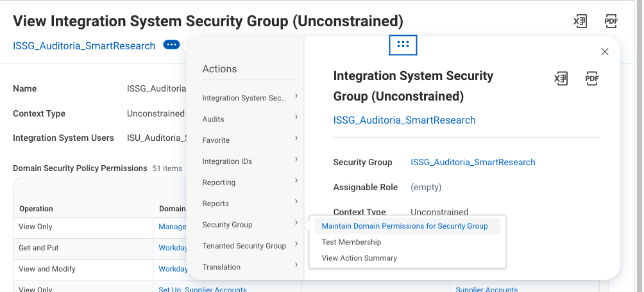The width and height of the screenshot is (644, 292).
Task: Export page to Excel via top-right icon
Action: point(580,21)
